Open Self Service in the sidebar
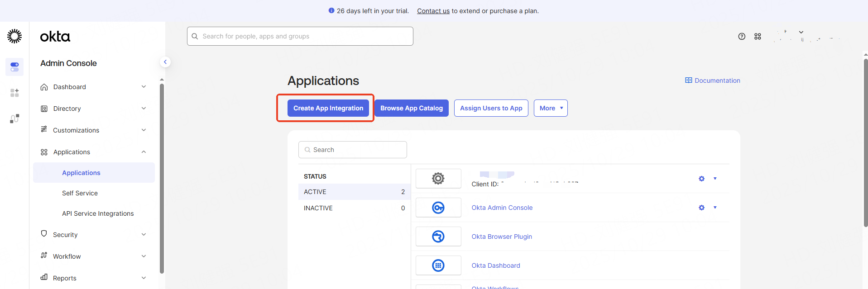 tap(80, 193)
